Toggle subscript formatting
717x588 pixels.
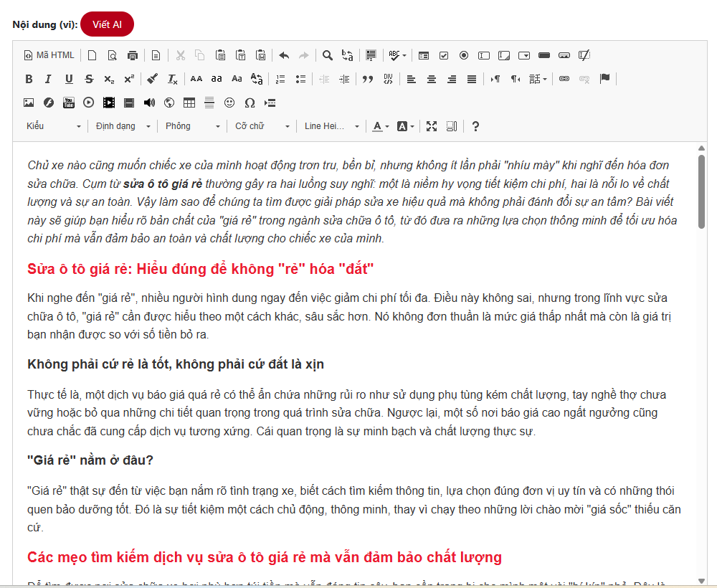(109, 79)
